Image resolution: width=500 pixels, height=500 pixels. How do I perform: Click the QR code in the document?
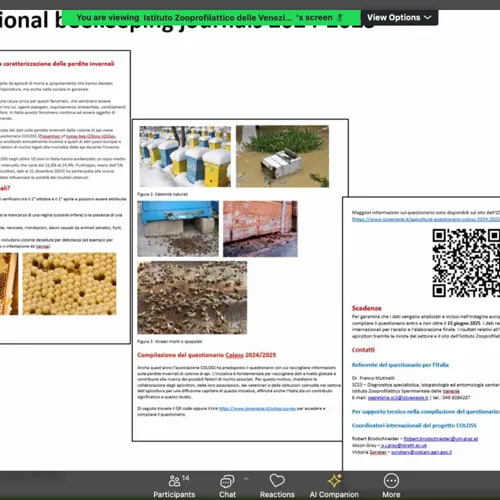(466, 263)
